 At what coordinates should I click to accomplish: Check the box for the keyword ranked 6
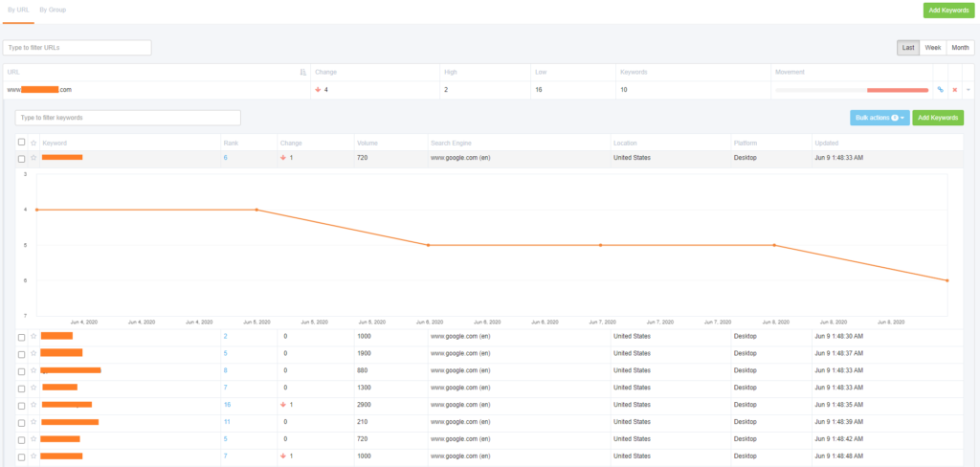[22, 159]
